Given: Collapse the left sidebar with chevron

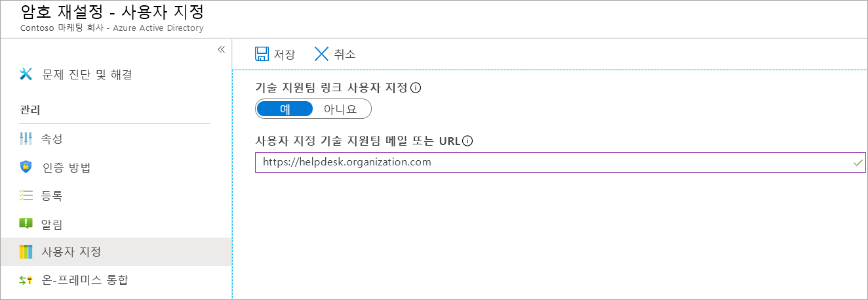Looking at the screenshot, I should (x=221, y=49).
